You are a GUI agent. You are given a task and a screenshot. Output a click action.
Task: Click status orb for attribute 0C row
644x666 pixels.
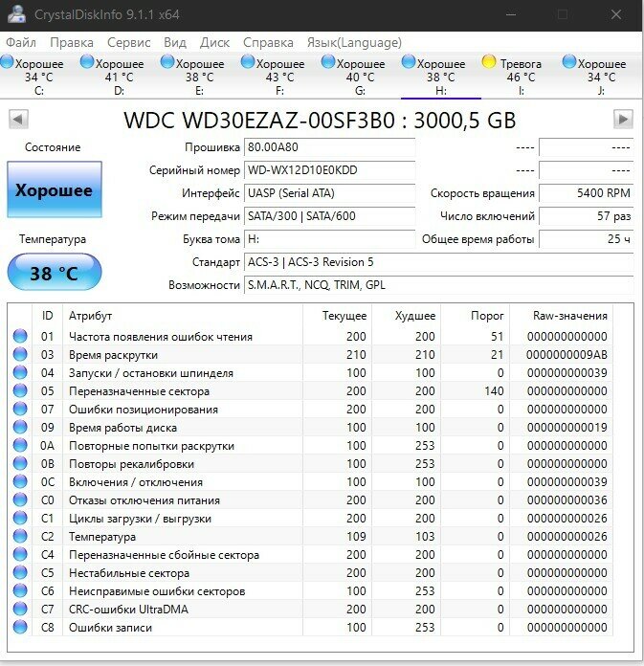[20, 481]
